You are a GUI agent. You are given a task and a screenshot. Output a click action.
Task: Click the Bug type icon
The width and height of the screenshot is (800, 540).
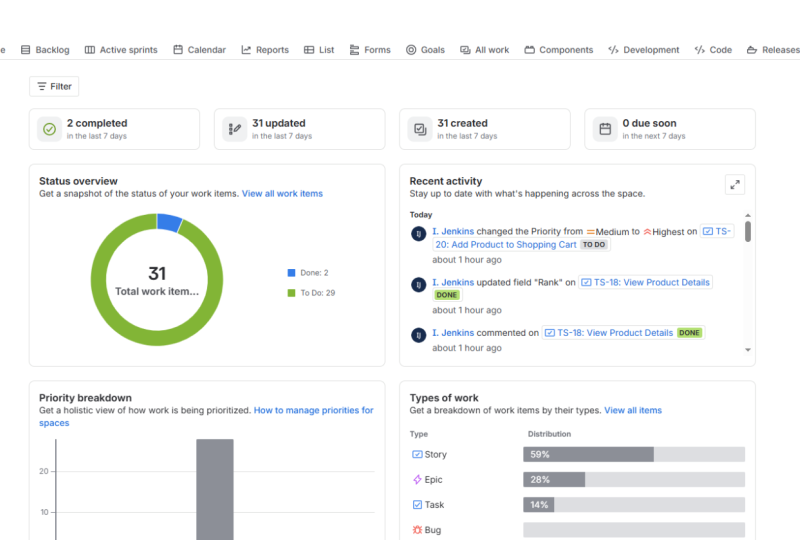[x=417, y=530]
